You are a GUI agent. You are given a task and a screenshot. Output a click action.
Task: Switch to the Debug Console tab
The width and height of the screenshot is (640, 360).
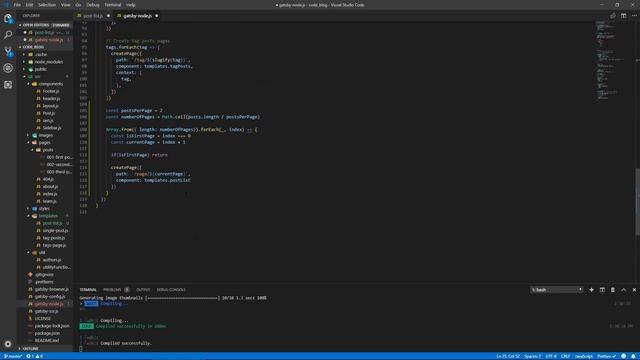click(171, 290)
